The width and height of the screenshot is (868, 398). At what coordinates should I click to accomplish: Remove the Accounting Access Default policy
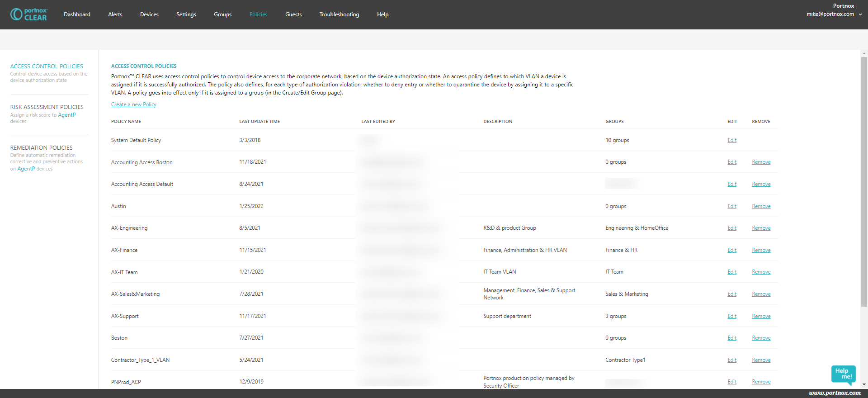coord(761,184)
